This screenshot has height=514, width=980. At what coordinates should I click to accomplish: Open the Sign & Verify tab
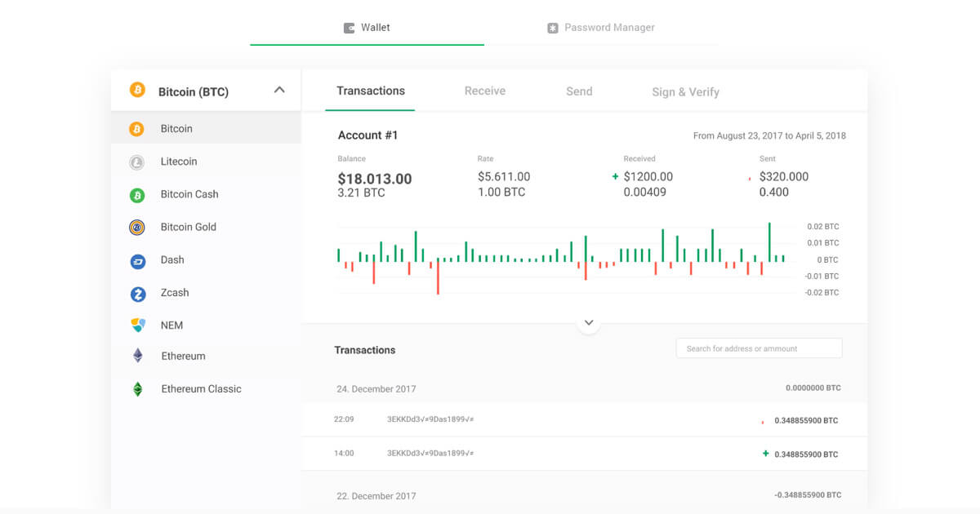pos(685,92)
